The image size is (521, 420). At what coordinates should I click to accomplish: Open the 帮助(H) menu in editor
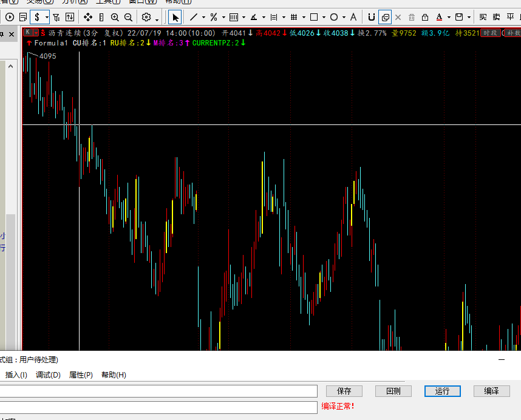point(114,375)
